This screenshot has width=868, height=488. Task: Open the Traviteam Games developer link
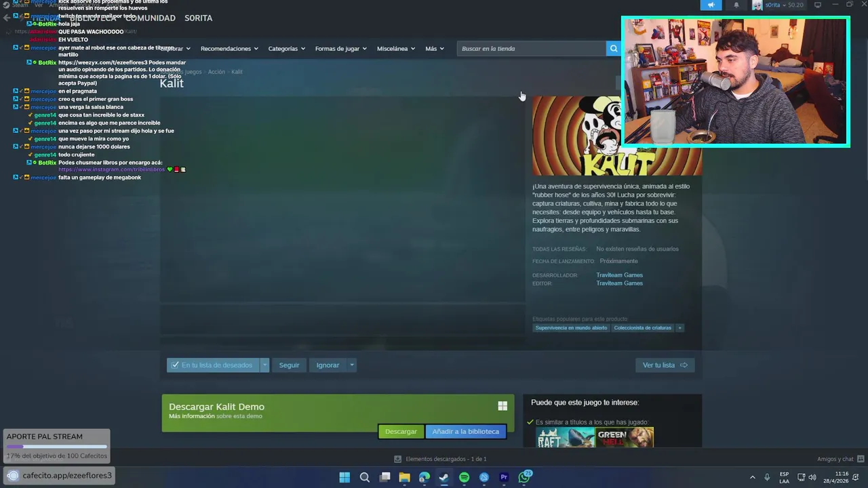[x=619, y=275]
